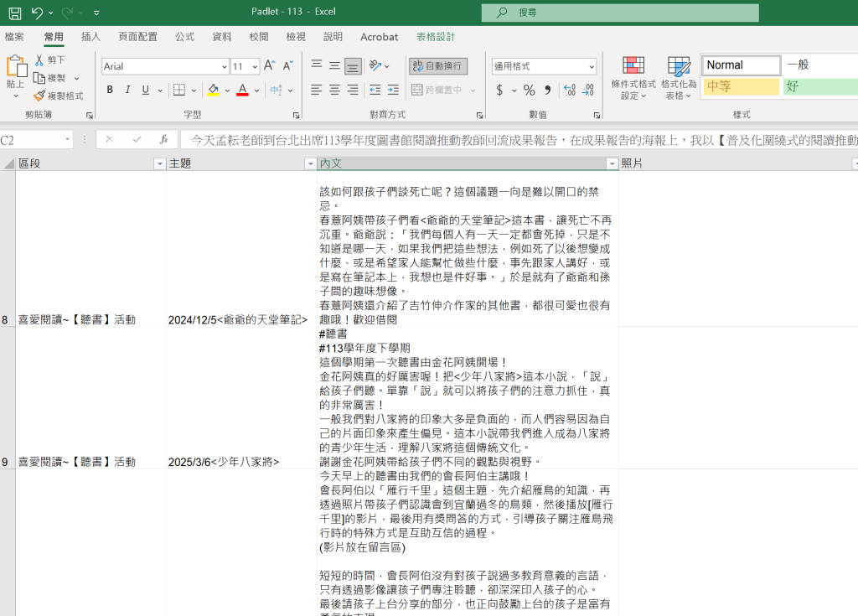
Task: Click the Increase Indent icon
Action: 392,91
